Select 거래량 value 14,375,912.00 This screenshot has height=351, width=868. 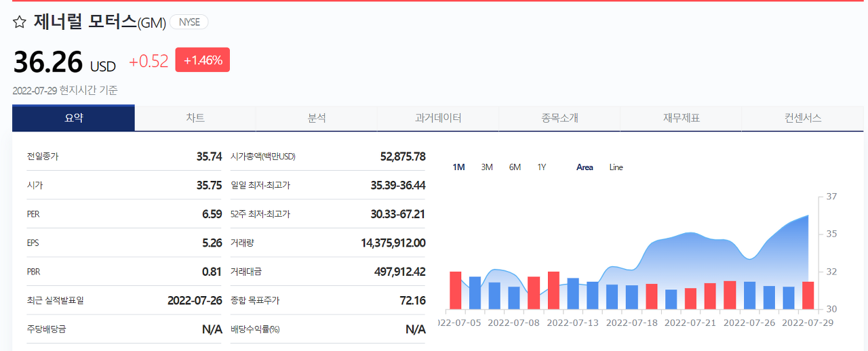(393, 243)
